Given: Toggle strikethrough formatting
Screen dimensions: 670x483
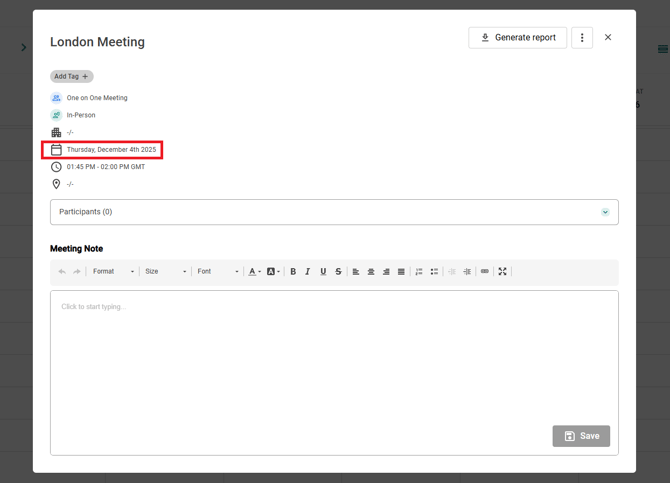Looking at the screenshot, I should (x=338, y=271).
